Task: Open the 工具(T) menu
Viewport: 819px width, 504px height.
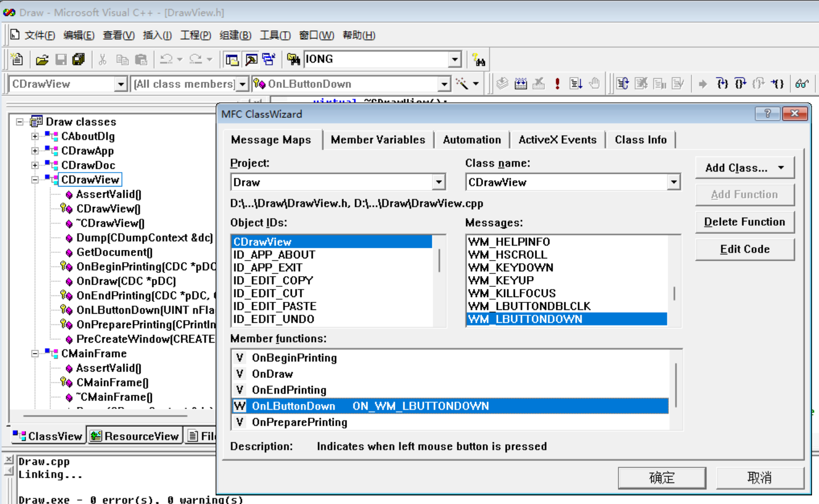Action: (275, 35)
